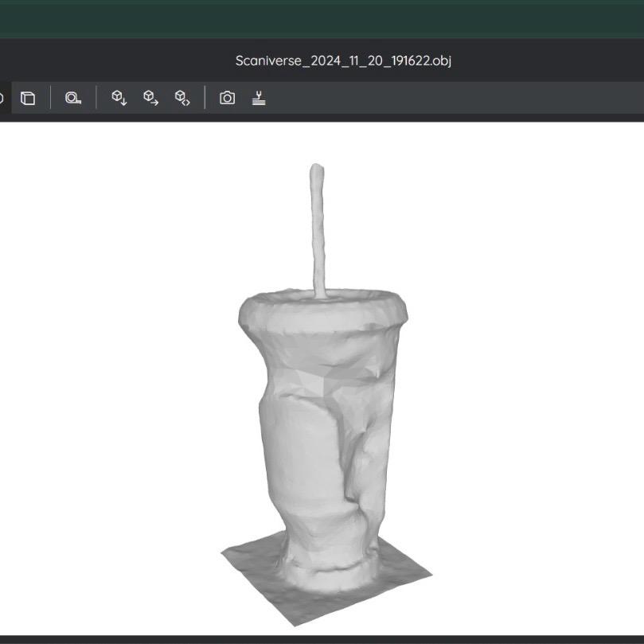Viewport: 644px width, 644px height.
Task: Toggle wireframe view with the cube icon
Action: point(29,98)
